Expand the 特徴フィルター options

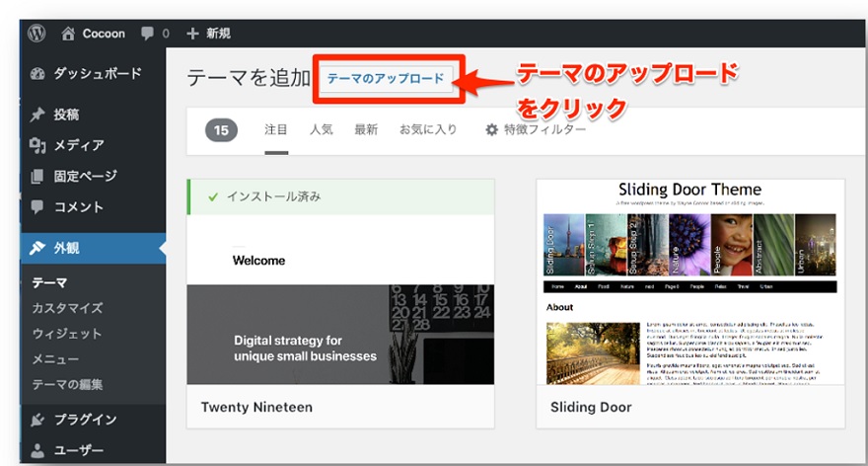pyautogui.click(x=536, y=130)
